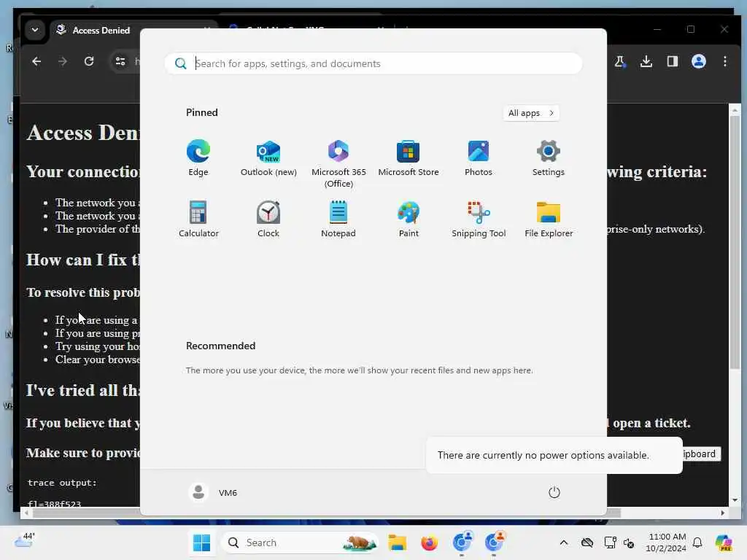Open the Paint app
Screen dimensions: 747x560
pos(409,219)
